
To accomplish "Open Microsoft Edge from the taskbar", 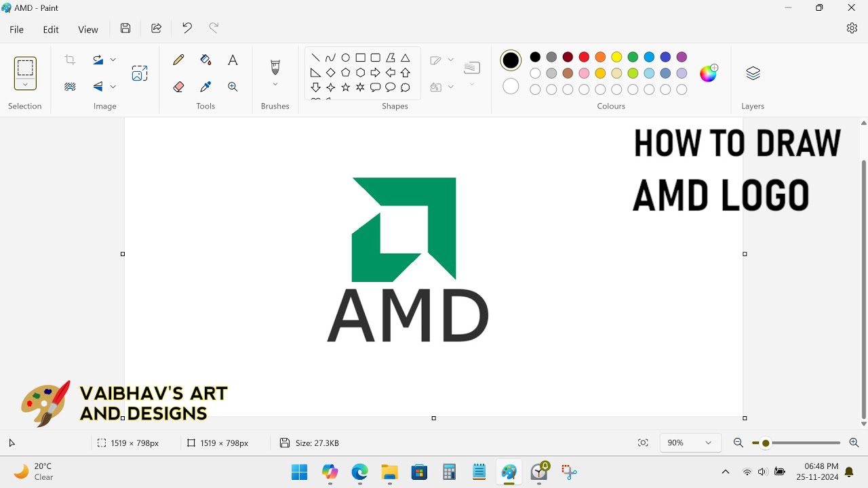I will (359, 472).
